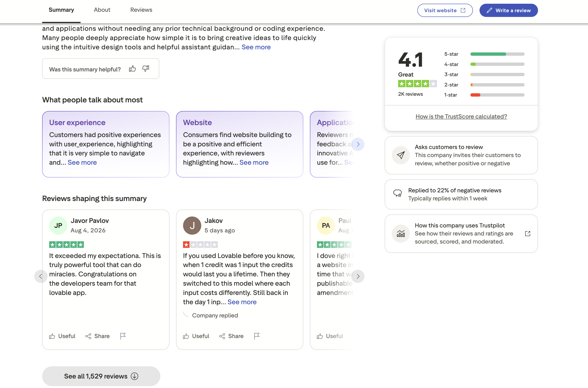Expand the summary text with See more

point(256,47)
